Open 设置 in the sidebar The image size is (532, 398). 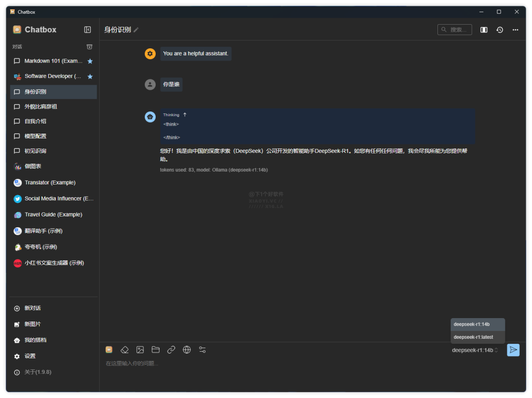click(30, 356)
